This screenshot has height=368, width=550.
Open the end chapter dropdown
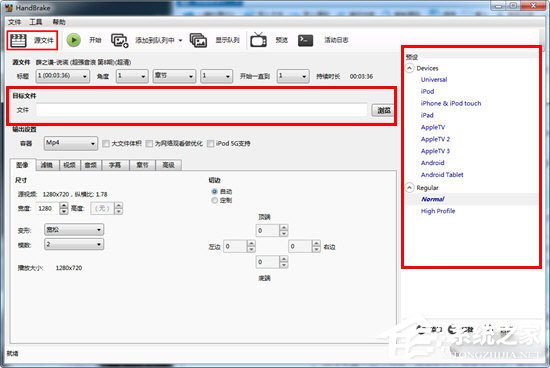coord(293,76)
